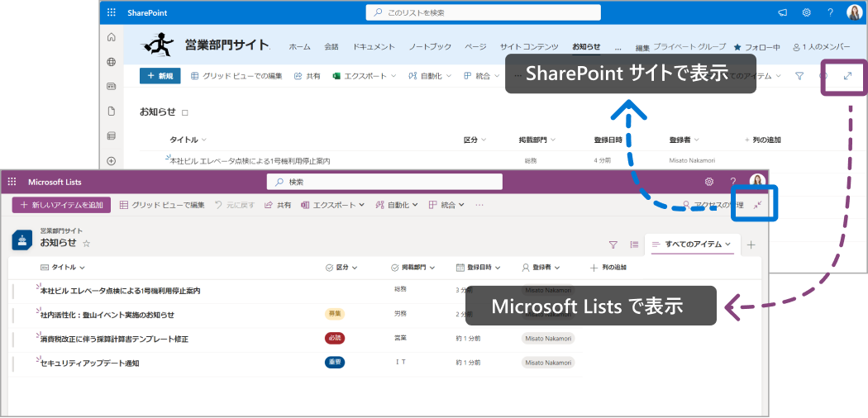This screenshot has width=868, height=418.
Task: Click the 必読 tag in Lists
Action: 334,338
